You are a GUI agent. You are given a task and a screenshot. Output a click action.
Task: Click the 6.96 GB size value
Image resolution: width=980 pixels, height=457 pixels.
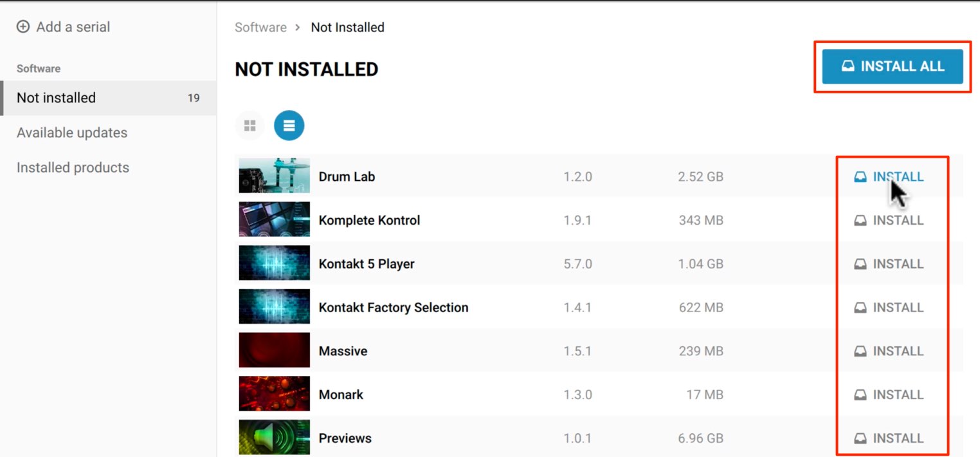point(700,438)
